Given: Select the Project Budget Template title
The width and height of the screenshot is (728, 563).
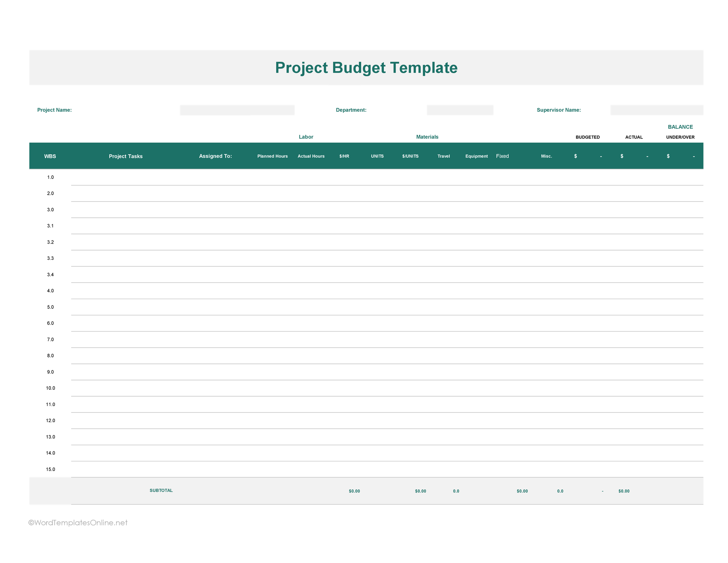Looking at the screenshot, I should pyautogui.click(x=366, y=68).
